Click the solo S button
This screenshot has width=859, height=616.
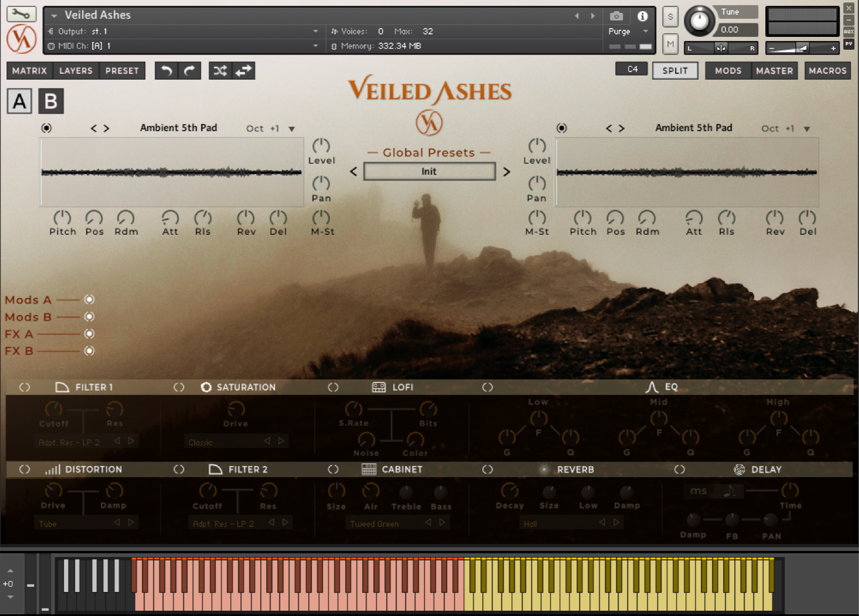[x=670, y=17]
